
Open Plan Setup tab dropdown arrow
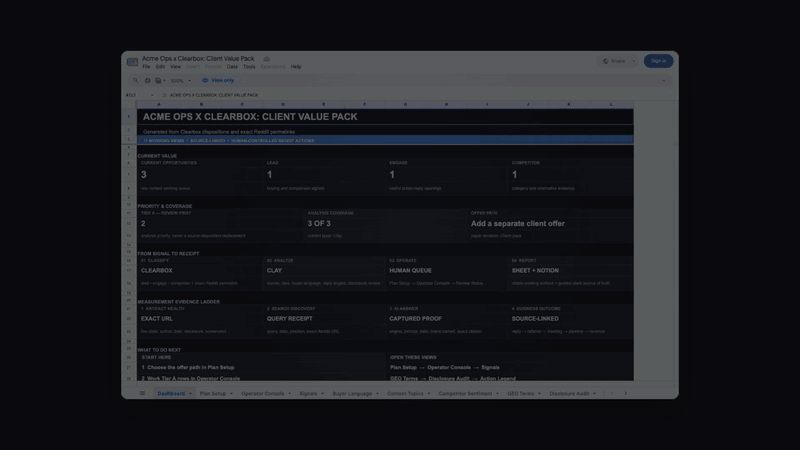click(231, 393)
